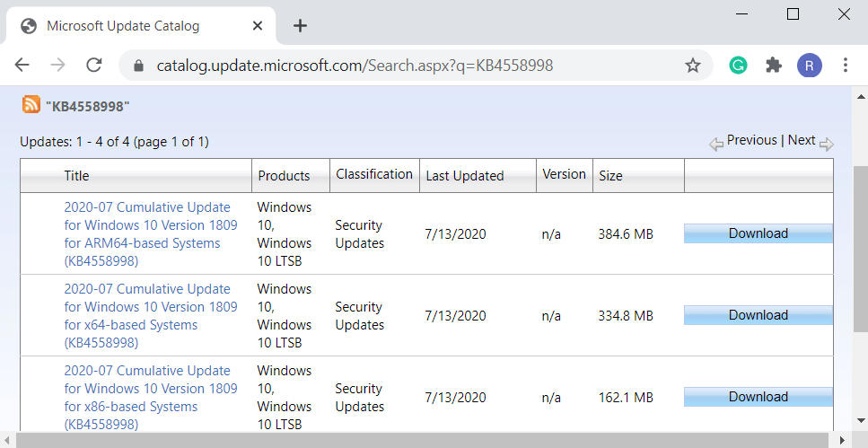Download the 384.6 MB ARM64 update
The height and width of the screenshot is (448, 868).
click(758, 233)
